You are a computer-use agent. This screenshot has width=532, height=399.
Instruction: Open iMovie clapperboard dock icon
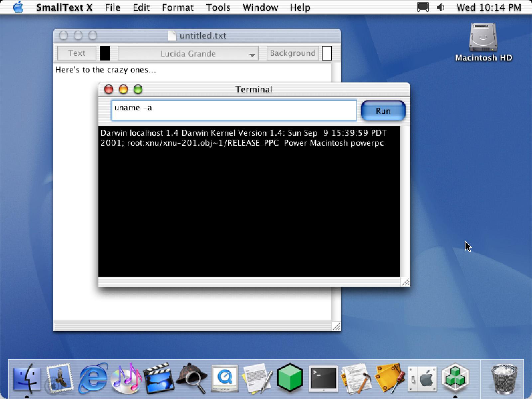pos(159,378)
